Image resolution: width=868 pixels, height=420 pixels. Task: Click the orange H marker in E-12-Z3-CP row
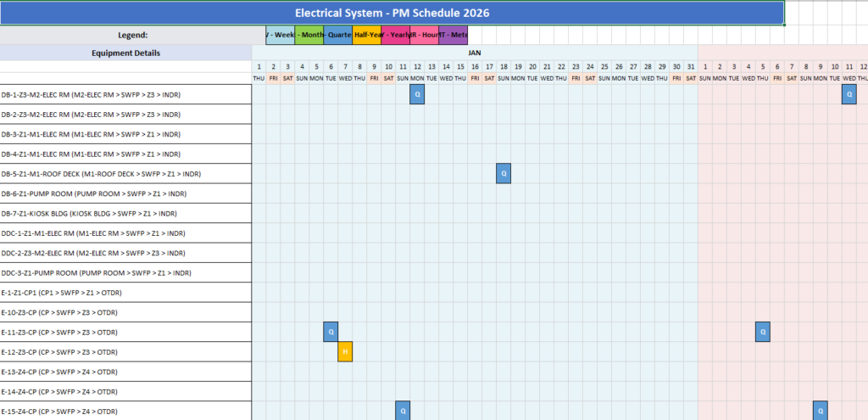[345, 351]
